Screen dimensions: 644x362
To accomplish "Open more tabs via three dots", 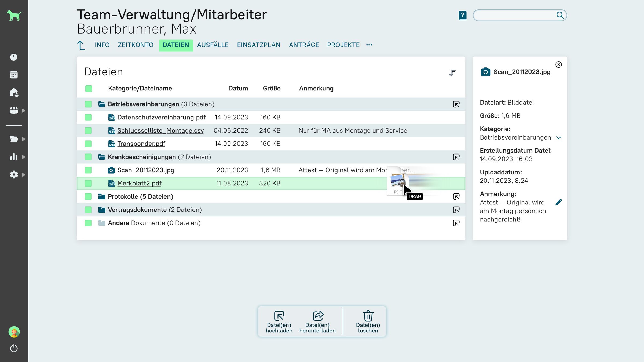I will (369, 45).
